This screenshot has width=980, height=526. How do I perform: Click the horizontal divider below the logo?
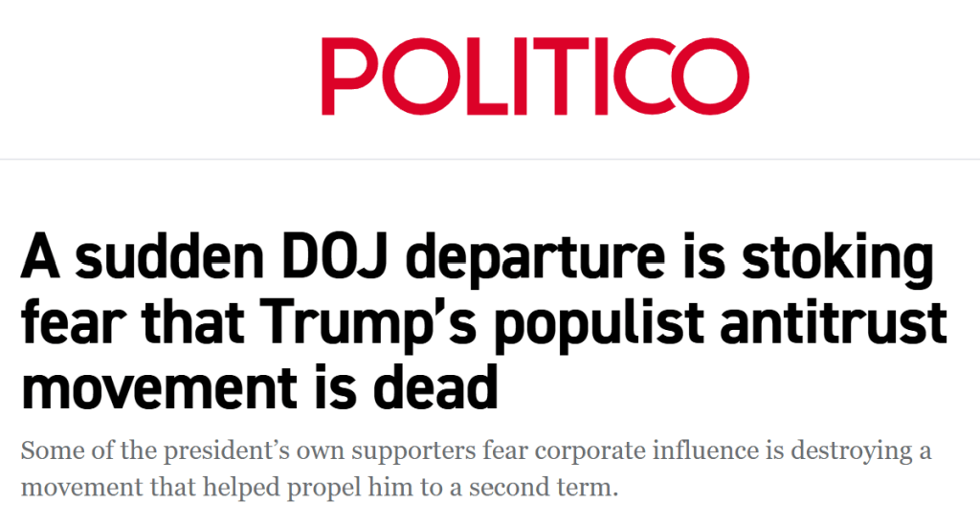tap(490, 160)
